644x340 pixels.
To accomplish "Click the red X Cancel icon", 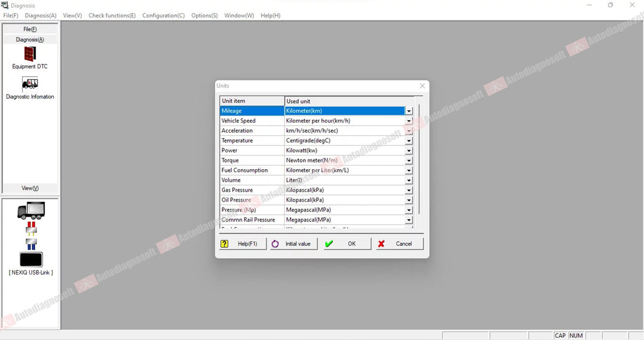I will (x=381, y=244).
